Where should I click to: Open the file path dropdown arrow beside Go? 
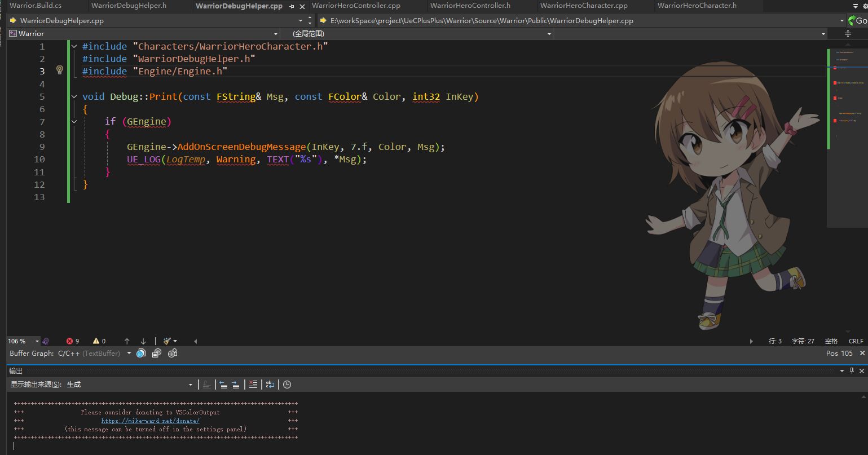point(843,20)
